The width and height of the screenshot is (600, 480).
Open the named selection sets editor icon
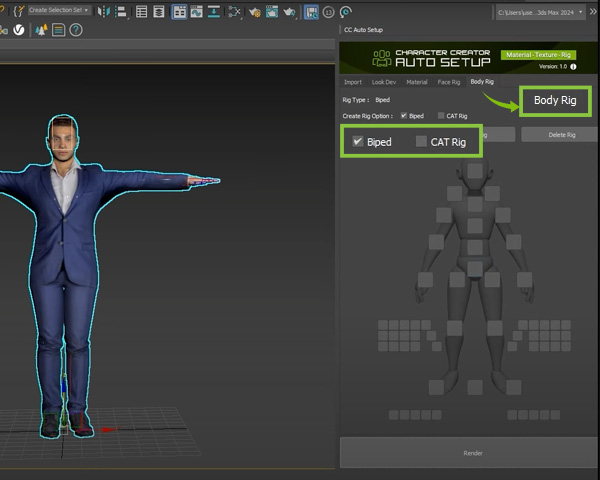[18, 11]
